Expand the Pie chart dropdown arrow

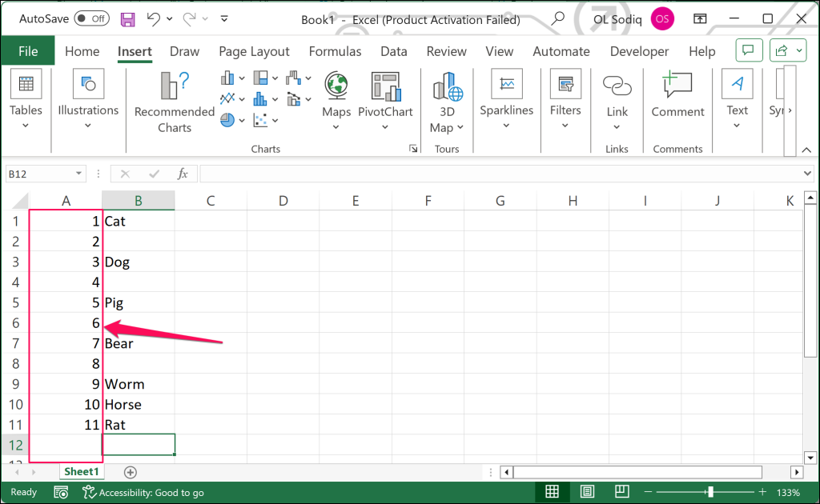tap(242, 120)
